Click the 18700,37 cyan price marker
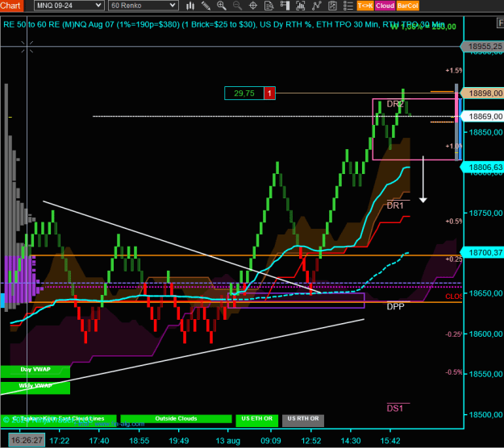The width and height of the screenshot is (504, 448). tap(482, 253)
